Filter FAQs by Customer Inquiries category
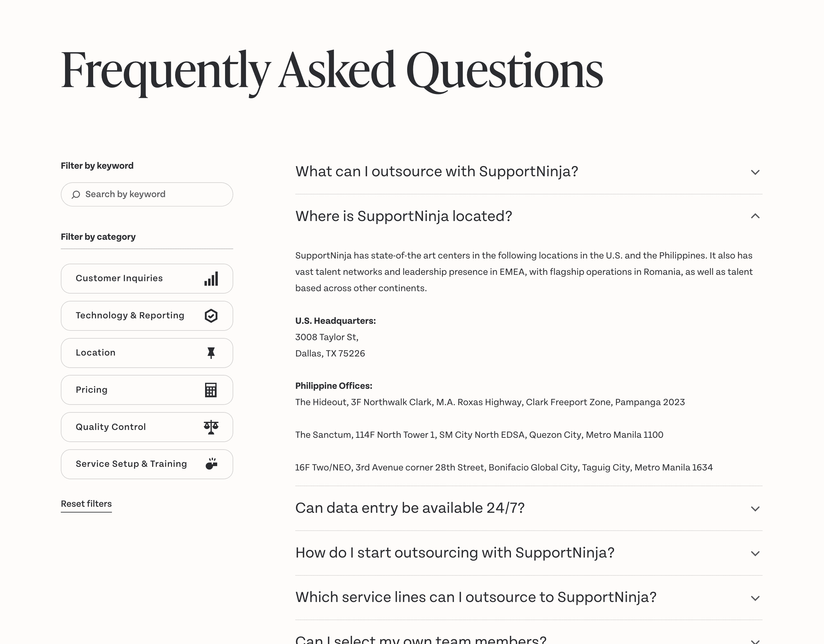The height and width of the screenshot is (644, 824). point(147,279)
